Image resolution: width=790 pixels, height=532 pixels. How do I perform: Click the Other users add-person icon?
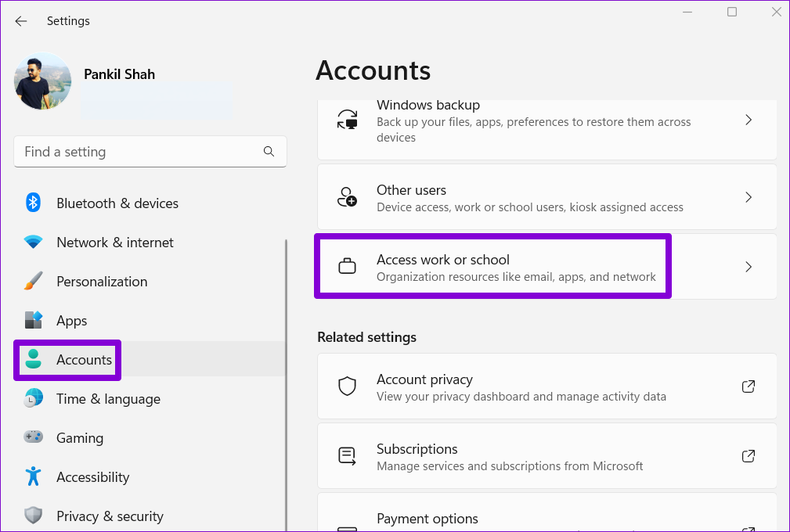point(347,197)
